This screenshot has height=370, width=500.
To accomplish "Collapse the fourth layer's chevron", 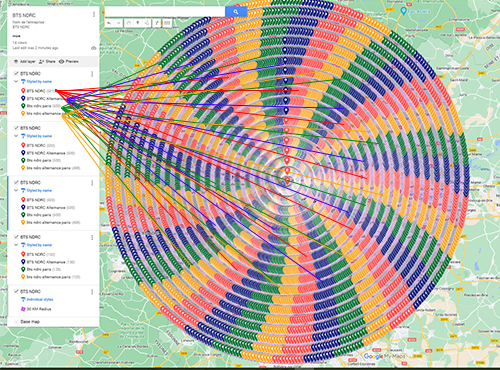I will tap(16, 245).
